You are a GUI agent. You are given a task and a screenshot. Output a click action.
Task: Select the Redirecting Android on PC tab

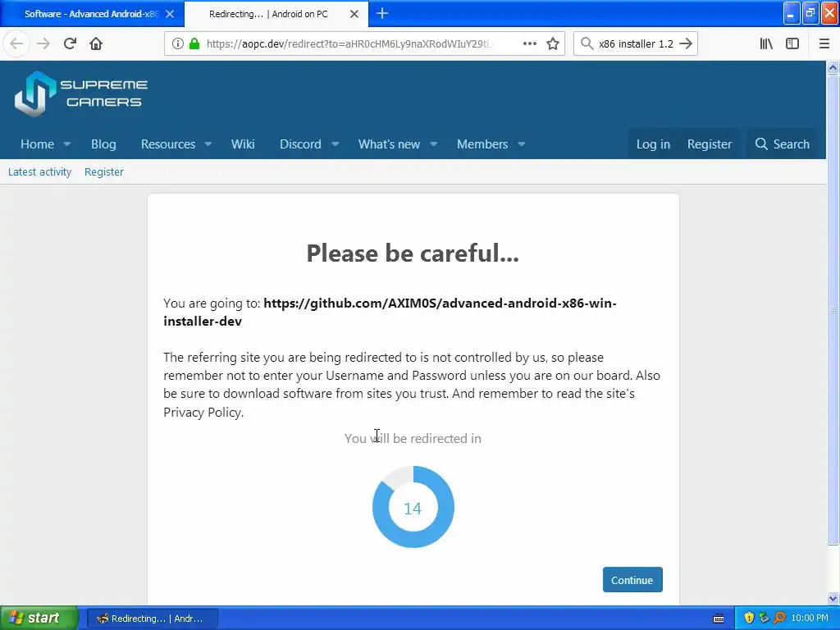[276, 14]
